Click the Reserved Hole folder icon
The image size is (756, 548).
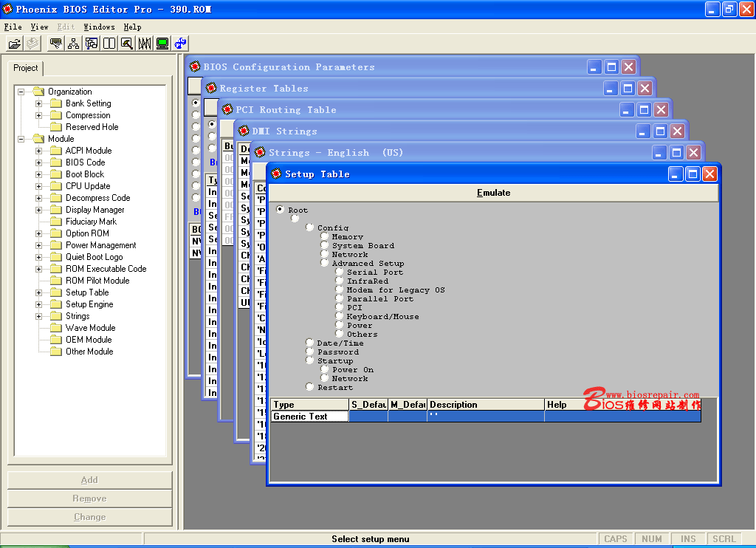coord(56,127)
